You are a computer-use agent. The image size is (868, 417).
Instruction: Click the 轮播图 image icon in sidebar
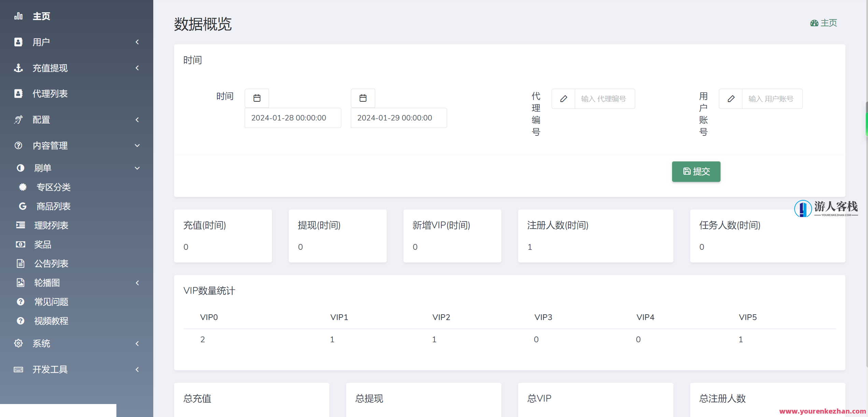20,283
